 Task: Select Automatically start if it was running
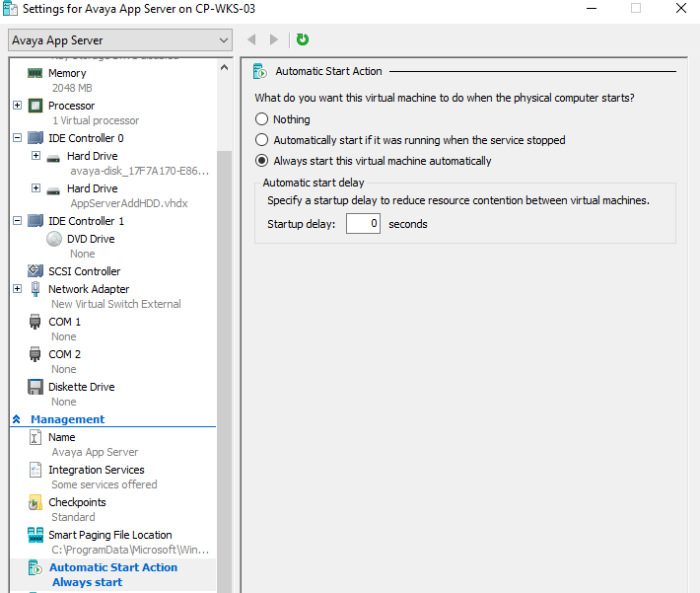[x=261, y=140]
